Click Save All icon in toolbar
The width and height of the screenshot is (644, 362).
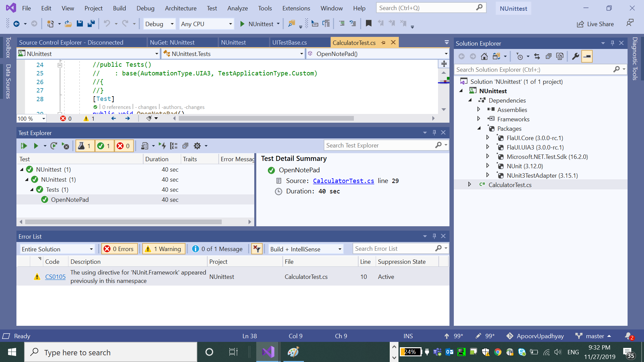tap(91, 24)
